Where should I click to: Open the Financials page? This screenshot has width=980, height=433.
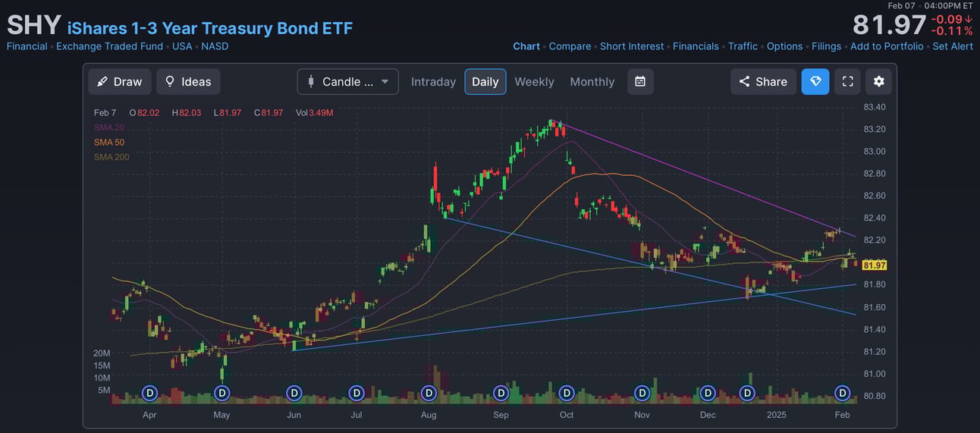696,46
